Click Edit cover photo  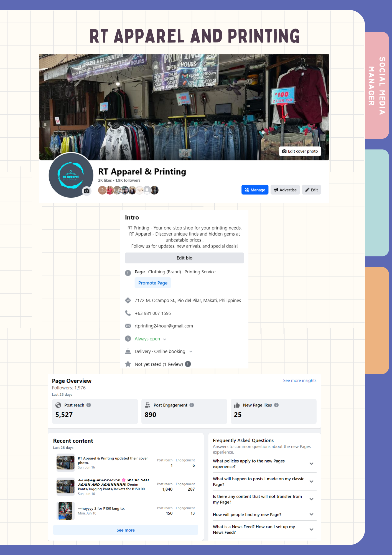pyautogui.click(x=300, y=151)
